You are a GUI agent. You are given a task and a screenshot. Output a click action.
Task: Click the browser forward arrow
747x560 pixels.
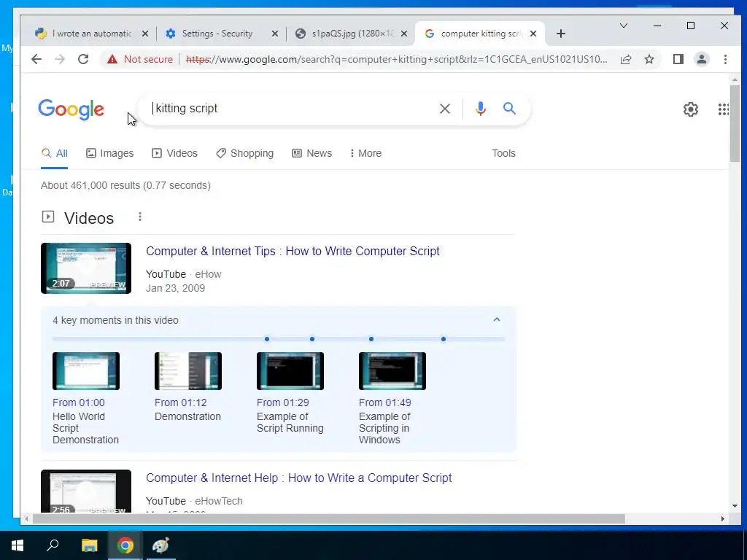(x=60, y=59)
